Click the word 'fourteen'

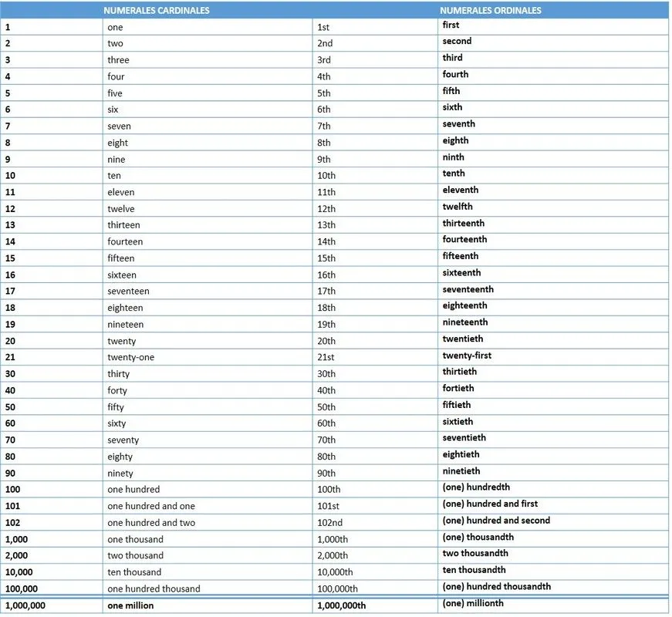click(125, 241)
